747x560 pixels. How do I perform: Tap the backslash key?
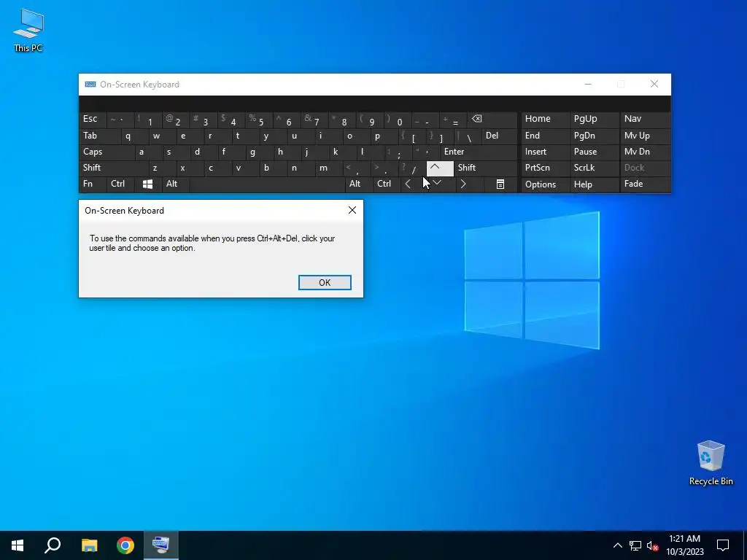[x=468, y=136]
